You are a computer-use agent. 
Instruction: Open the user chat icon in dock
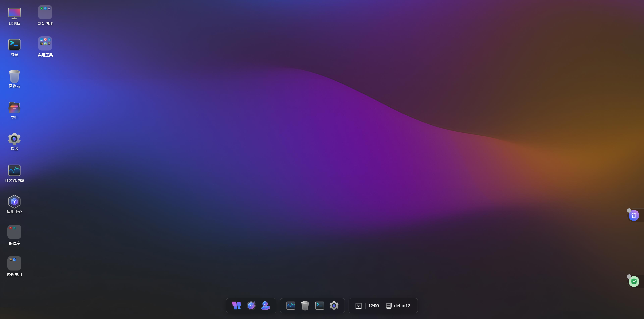266,306
